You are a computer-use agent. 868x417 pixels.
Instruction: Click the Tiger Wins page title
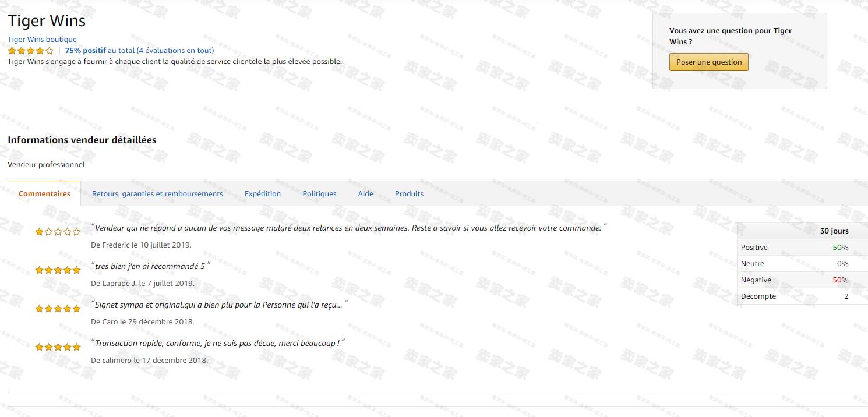pyautogui.click(x=47, y=21)
